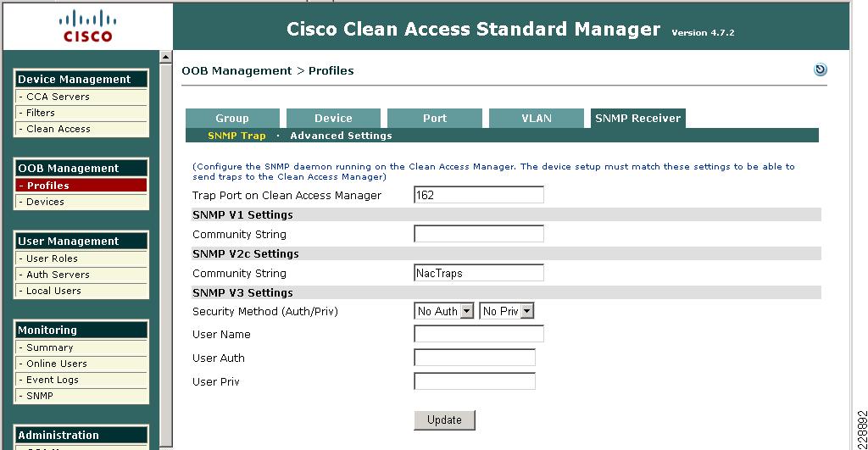Switch to the Port tab

[435, 119]
